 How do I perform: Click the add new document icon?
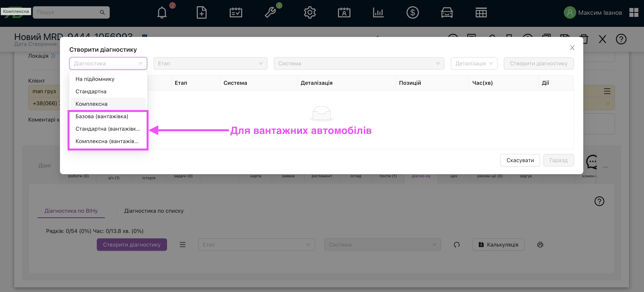[x=201, y=12]
